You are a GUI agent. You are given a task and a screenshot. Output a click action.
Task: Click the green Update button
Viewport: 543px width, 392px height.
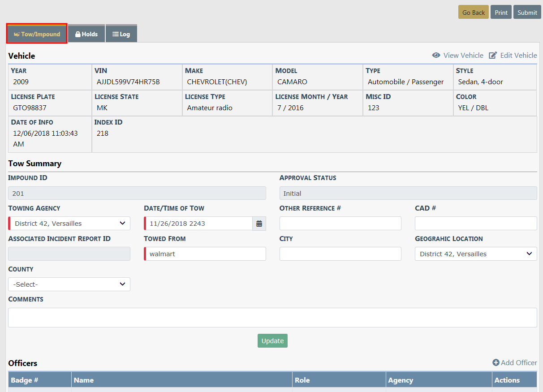[272, 341]
